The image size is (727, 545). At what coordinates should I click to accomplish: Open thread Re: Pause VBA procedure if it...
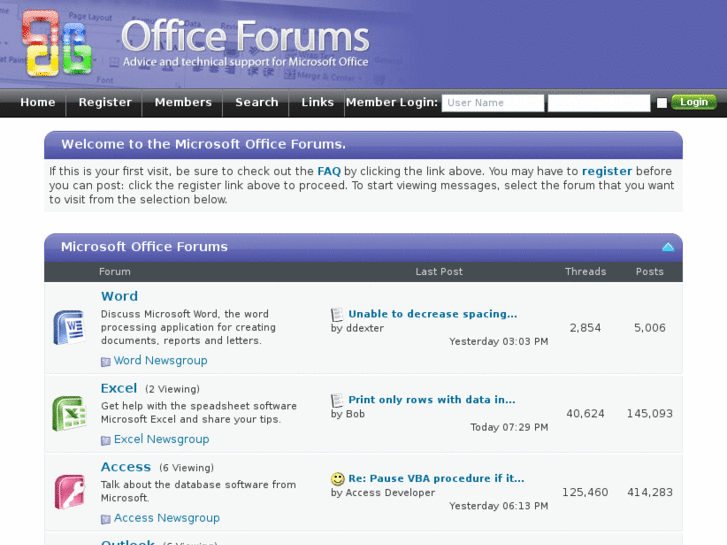coord(436,479)
